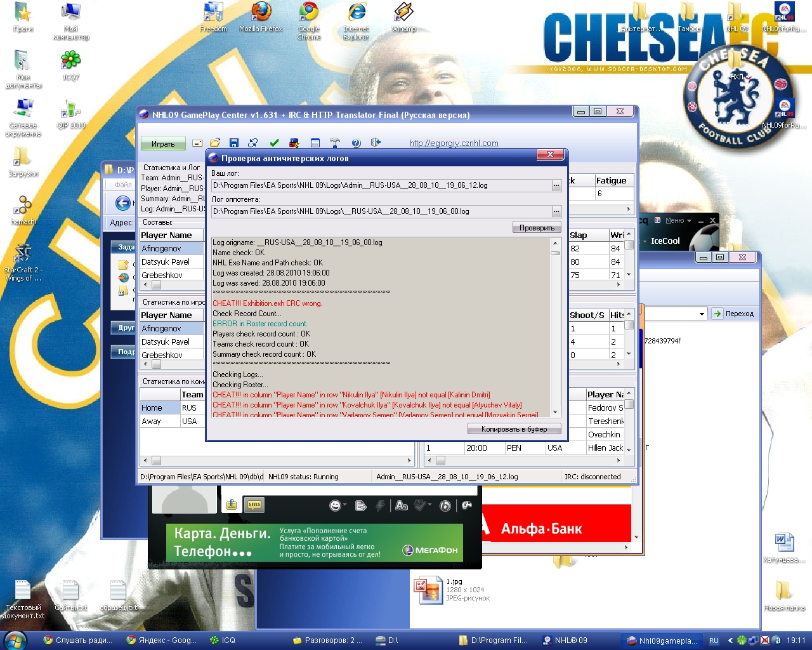Viewport: 812px width, 650px height.
Task: Click the red-and-blue toolbar icon beside the checkmark
Action: 294,143
